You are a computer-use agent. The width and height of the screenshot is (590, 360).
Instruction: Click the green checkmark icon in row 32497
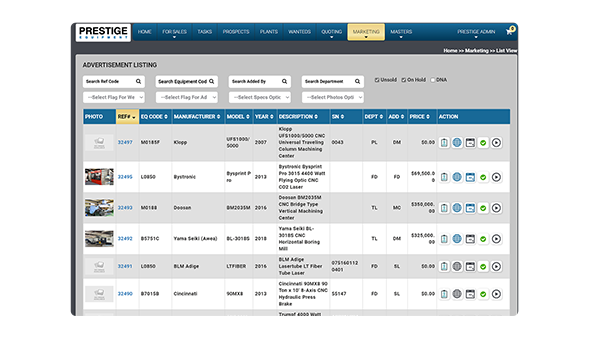pos(483,143)
